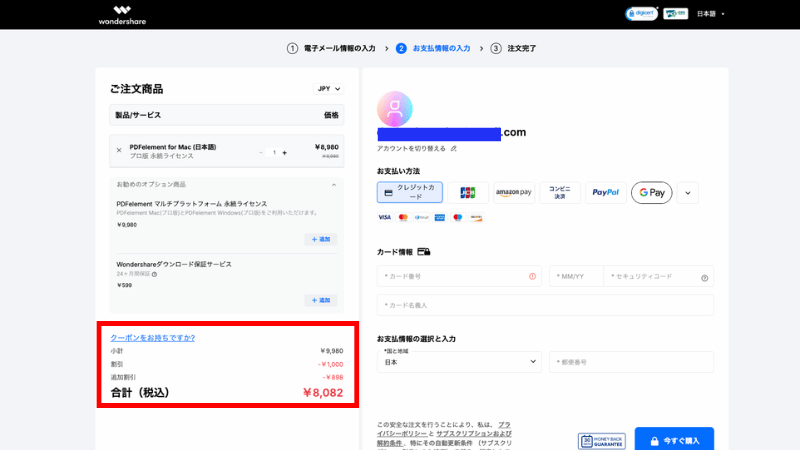Click the secure card icon beside カード情報

424,252
